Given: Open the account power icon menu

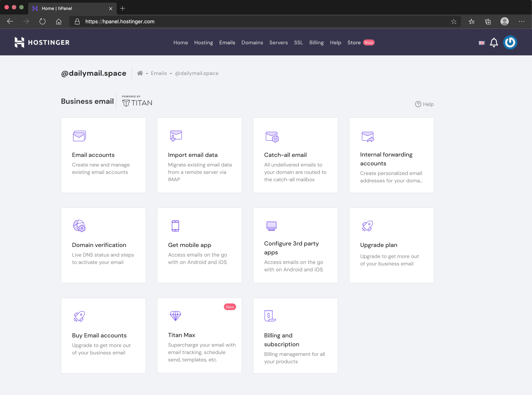Looking at the screenshot, I should point(510,43).
